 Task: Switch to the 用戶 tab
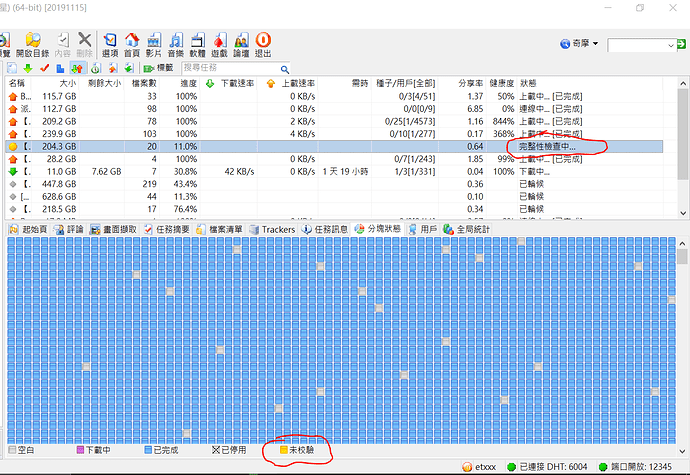(x=423, y=229)
